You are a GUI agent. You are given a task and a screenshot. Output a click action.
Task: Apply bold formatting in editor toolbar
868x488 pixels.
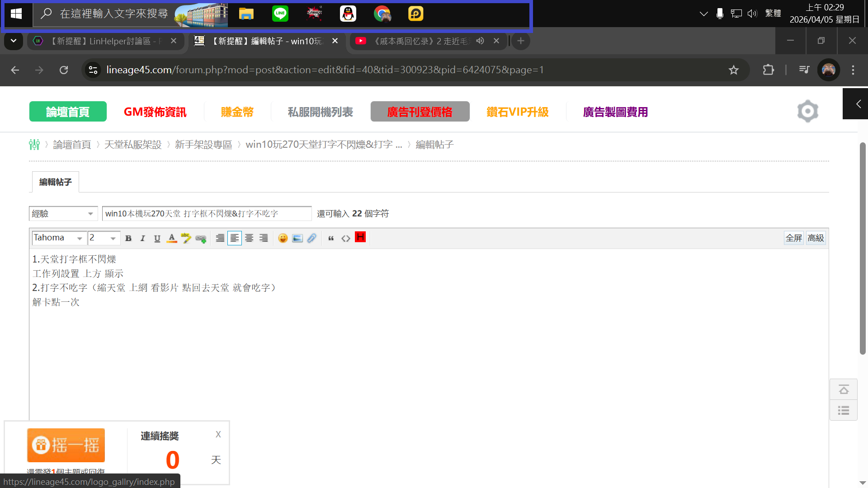pos(128,238)
